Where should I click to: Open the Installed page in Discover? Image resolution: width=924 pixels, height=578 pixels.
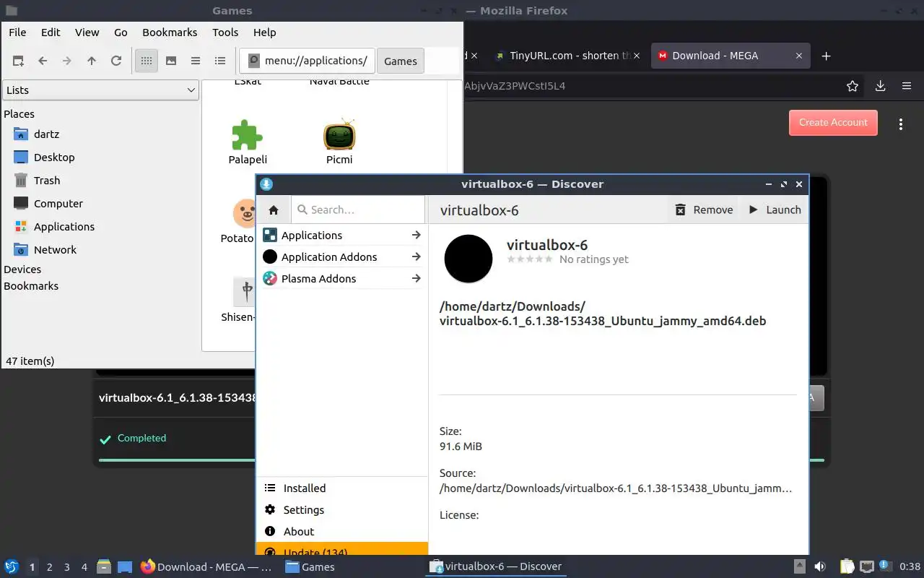[x=342, y=488]
